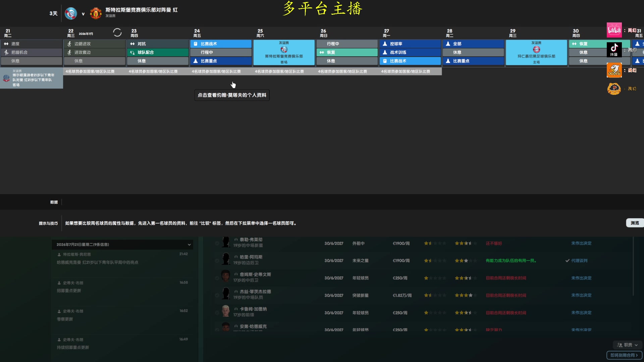The height and width of the screenshot is (362, 644).
Task: Select the 对抗 training session on July 23
Action: [158, 44]
